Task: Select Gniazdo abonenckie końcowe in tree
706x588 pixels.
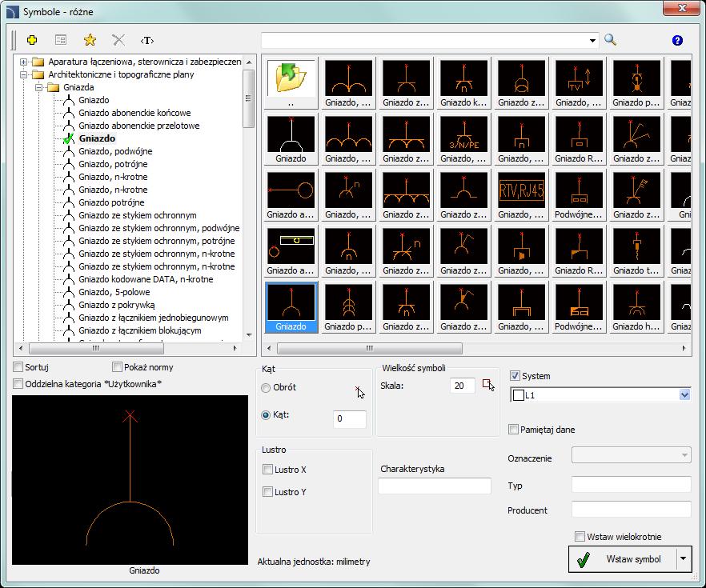Action: coord(134,113)
